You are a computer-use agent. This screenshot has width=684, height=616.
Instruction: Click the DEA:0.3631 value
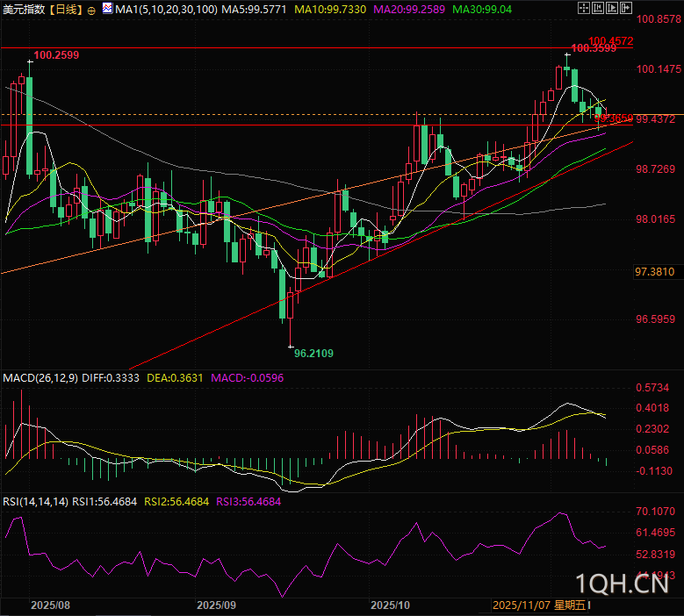175,378
